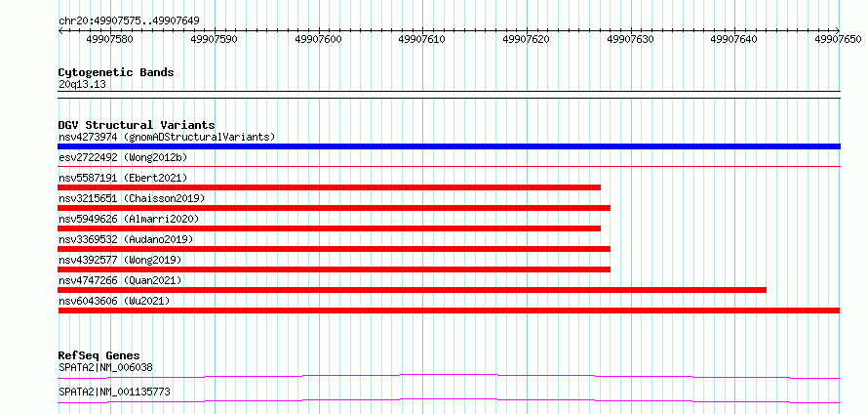Click variant label nsv6043606 (Wu2021)
The height and width of the screenshot is (414, 868).
click(x=114, y=301)
